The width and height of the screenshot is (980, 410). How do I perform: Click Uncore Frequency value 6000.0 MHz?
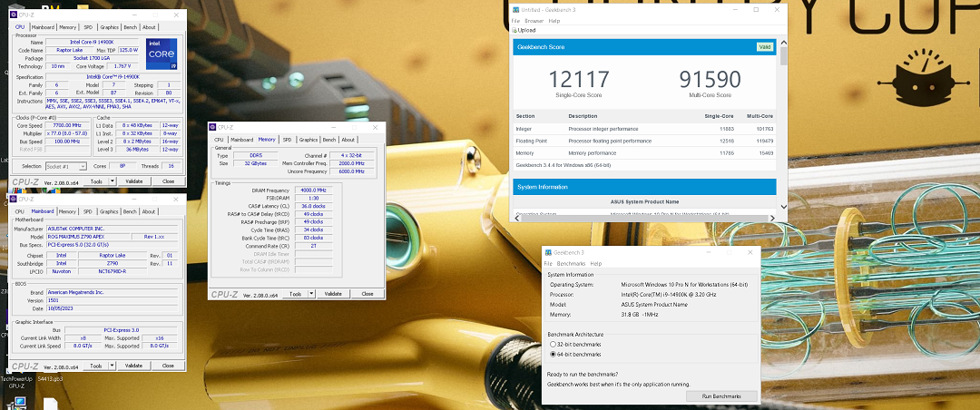point(352,171)
